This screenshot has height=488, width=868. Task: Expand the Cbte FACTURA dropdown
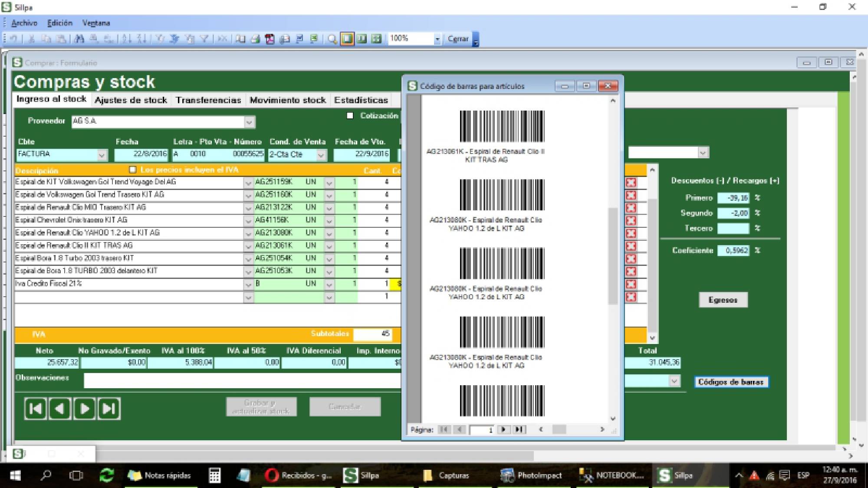(x=102, y=155)
